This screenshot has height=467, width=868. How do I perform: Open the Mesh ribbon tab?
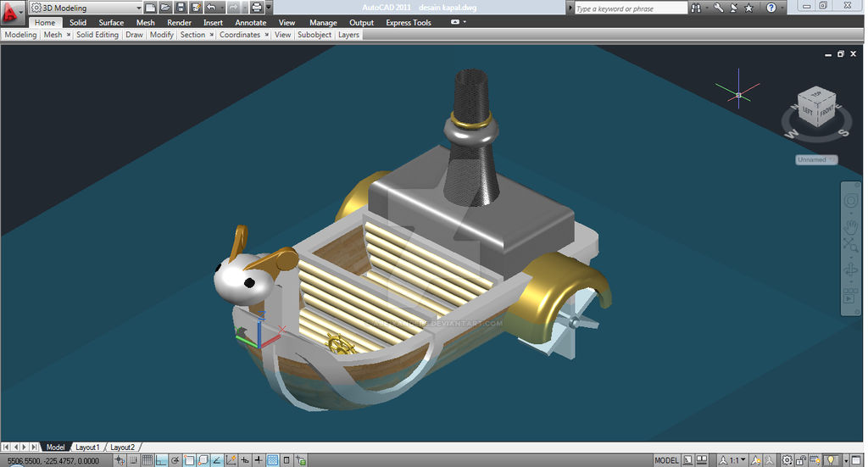(146, 23)
